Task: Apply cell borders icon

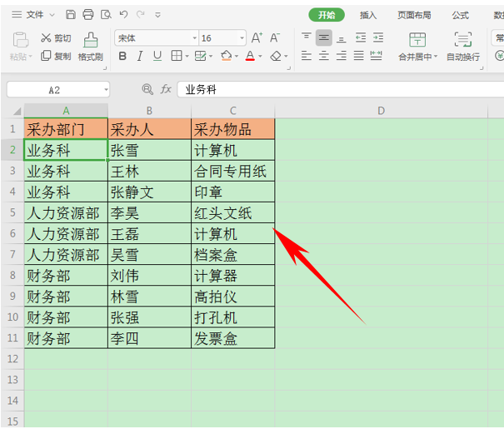Action: click(x=177, y=56)
